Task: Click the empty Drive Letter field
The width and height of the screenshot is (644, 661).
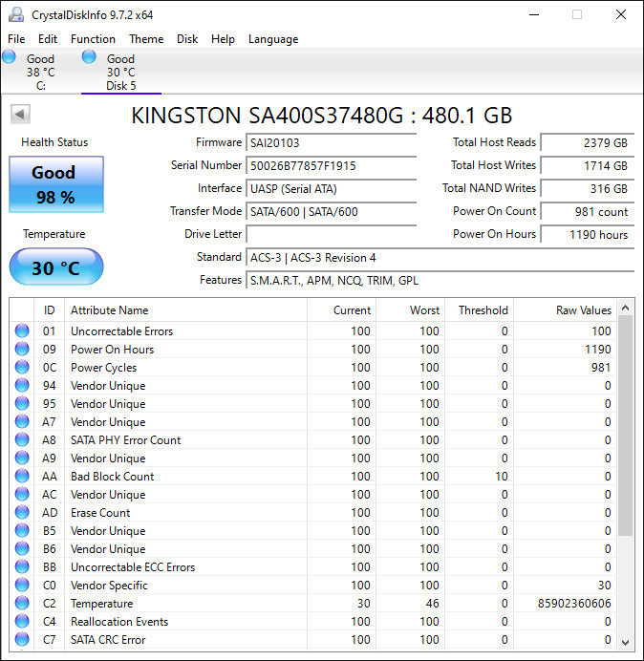Action: point(331,234)
